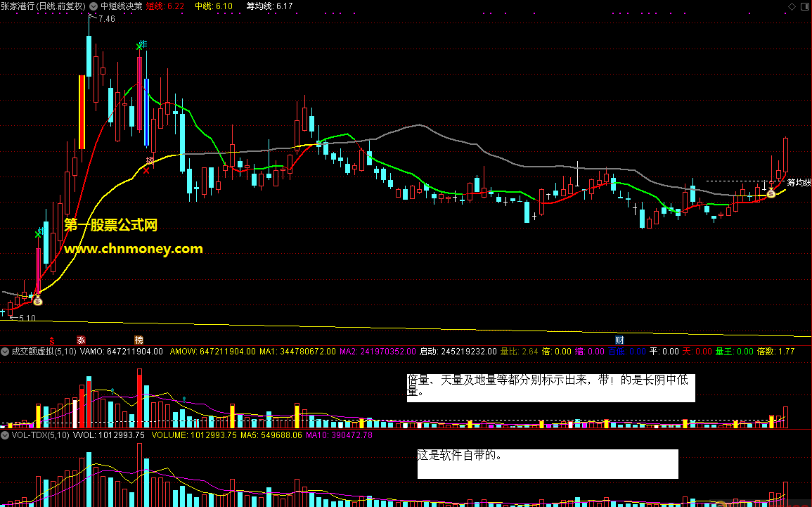Viewport: 812px width, 507px height.
Task: Click the 短线: 6.22 value
Action: [x=165, y=6]
